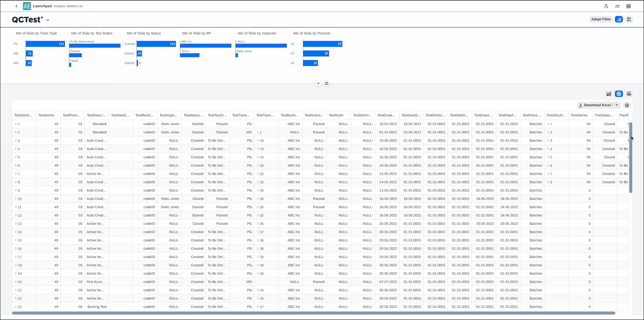Screen dimensions: 644x320
Task: Click Burning Test description cell
Action: click(x=97, y=307)
